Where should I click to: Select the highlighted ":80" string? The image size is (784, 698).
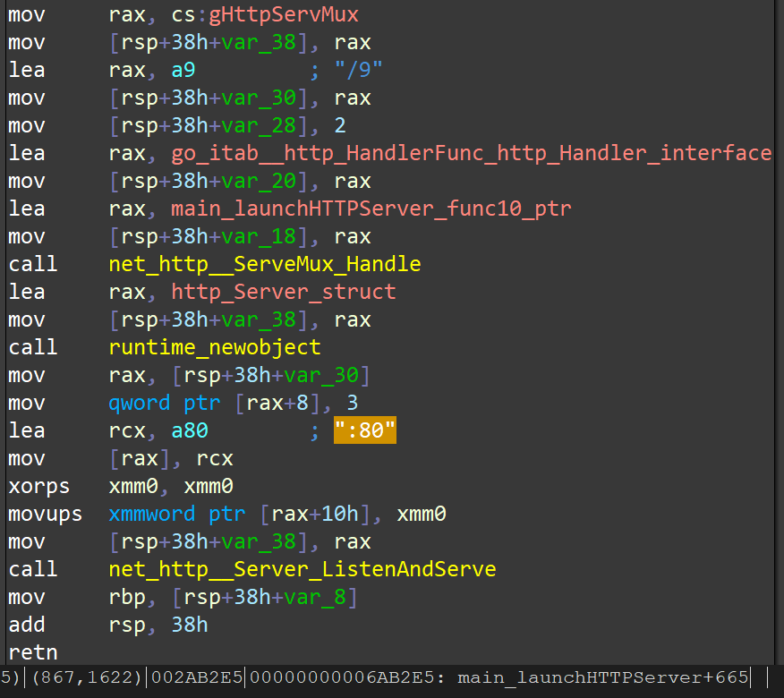point(365,430)
